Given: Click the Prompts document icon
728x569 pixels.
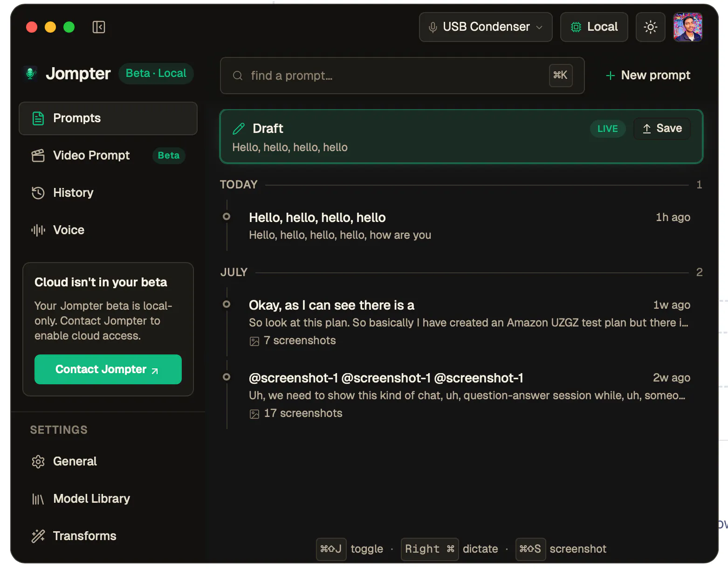Looking at the screenshot, I should point(38,118).
